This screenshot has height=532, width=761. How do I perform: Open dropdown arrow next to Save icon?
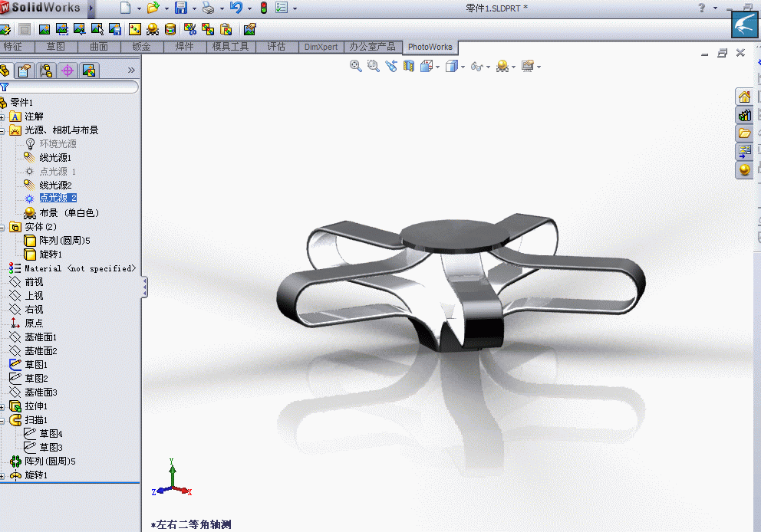point(194,8)
